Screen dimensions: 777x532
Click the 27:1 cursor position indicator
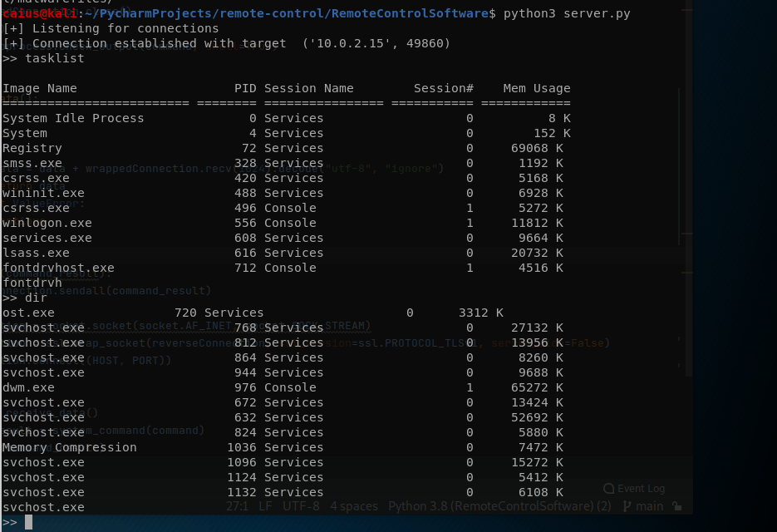[x=237, y=506]
